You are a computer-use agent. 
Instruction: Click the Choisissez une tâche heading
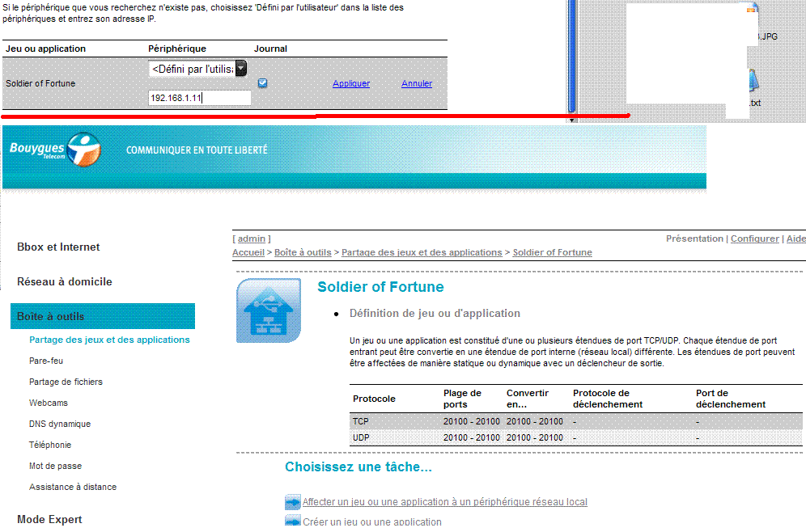click(358, 467)
